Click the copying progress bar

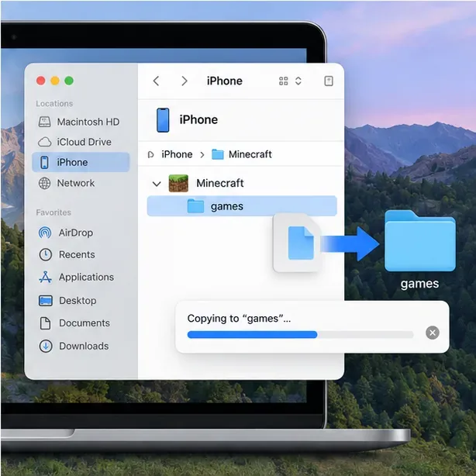point(300,335)
